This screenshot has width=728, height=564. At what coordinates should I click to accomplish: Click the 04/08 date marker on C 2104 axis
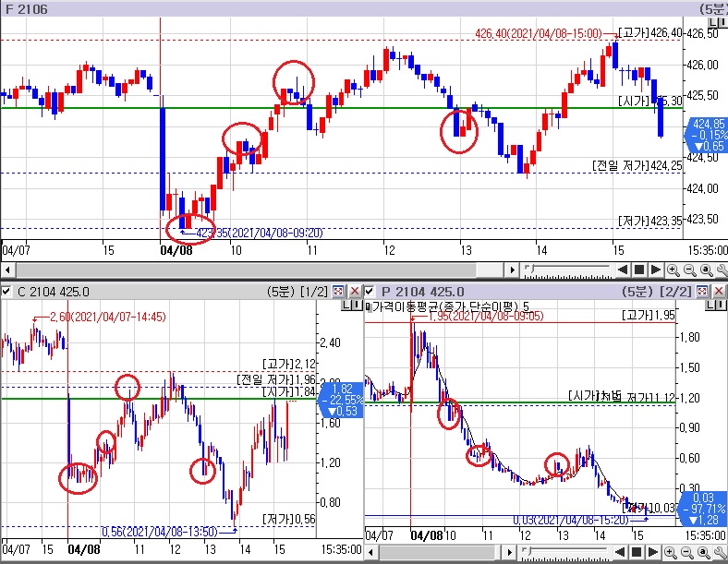click(83, 549)
